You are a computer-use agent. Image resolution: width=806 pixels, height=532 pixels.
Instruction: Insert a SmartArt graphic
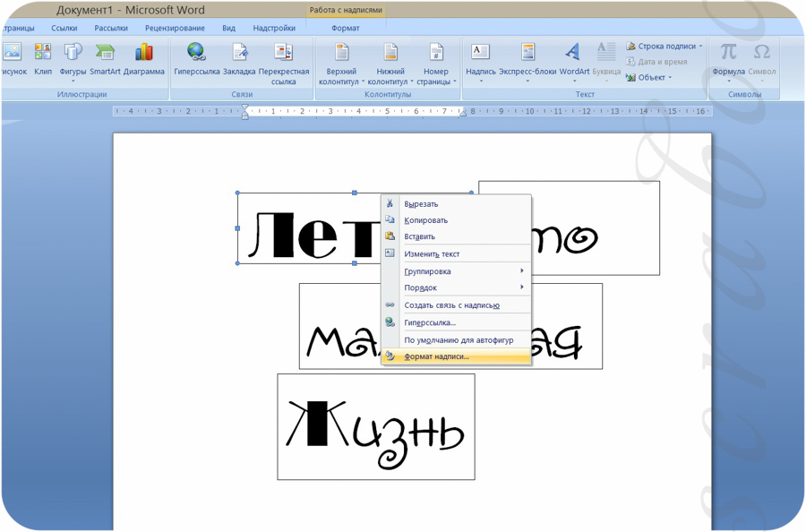[x=105, y=59]
